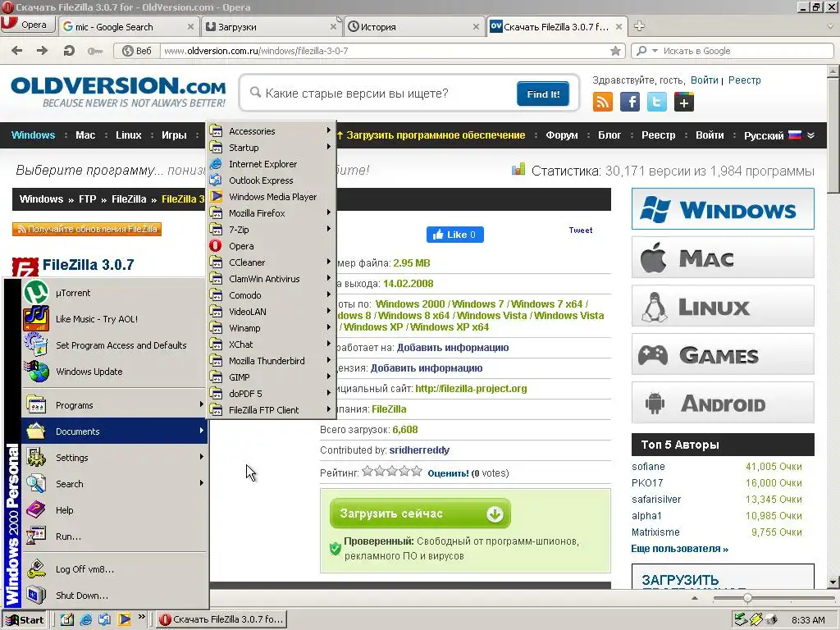Viewport: 840px width, 630px height.
Task: Open Windows Update from Start menu
Action: pos(115,372)
